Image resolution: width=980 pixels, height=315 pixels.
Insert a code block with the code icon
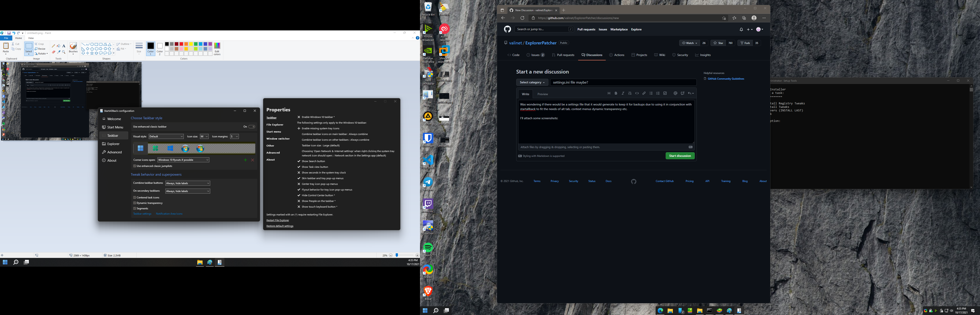pos(637,93)
